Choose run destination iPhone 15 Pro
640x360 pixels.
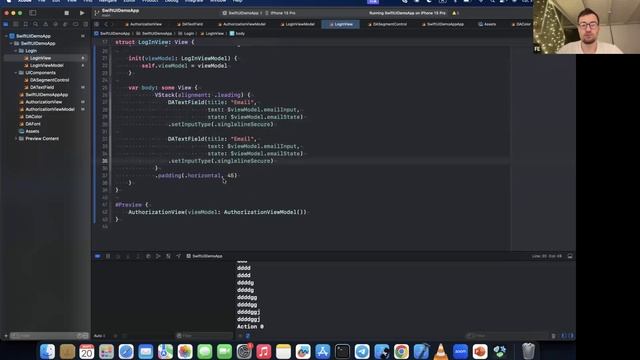click(x=280, y=13)
